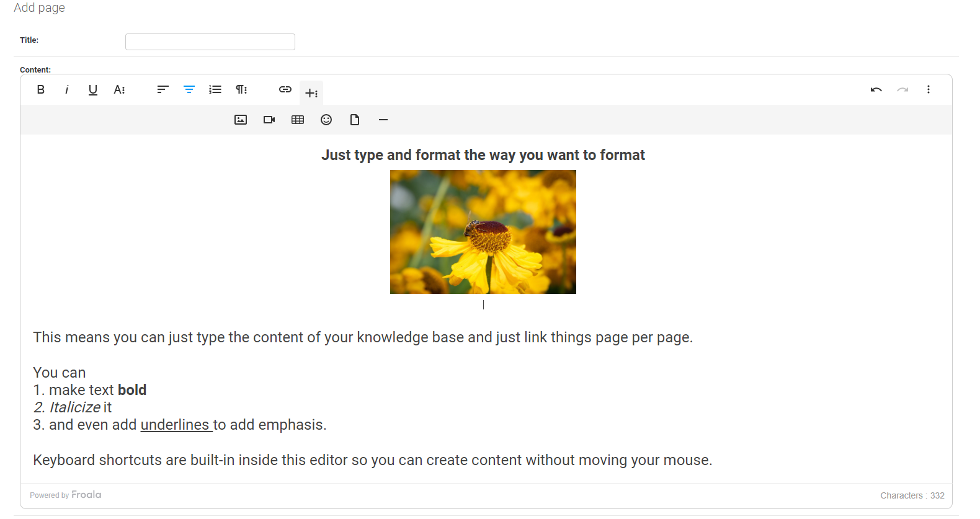The height and width of the screenshot is (519, 980).
Task: Undo the last edit
Action: click(876, 90)
